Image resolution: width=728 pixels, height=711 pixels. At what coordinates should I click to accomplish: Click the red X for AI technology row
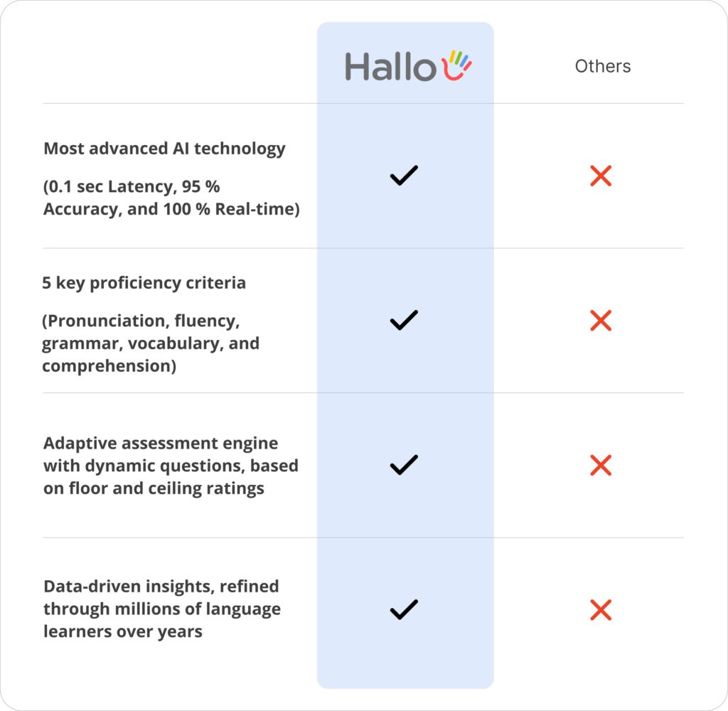(x=601, y=176)
